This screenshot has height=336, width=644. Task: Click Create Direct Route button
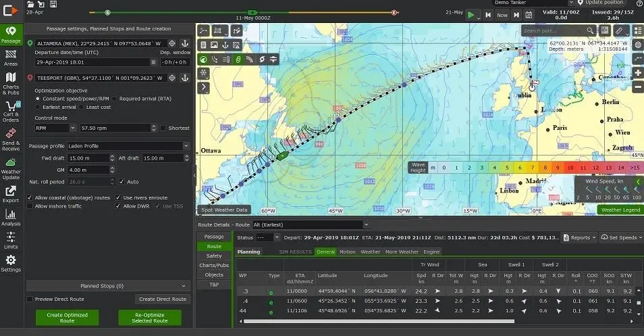click(x=163, y=299)
